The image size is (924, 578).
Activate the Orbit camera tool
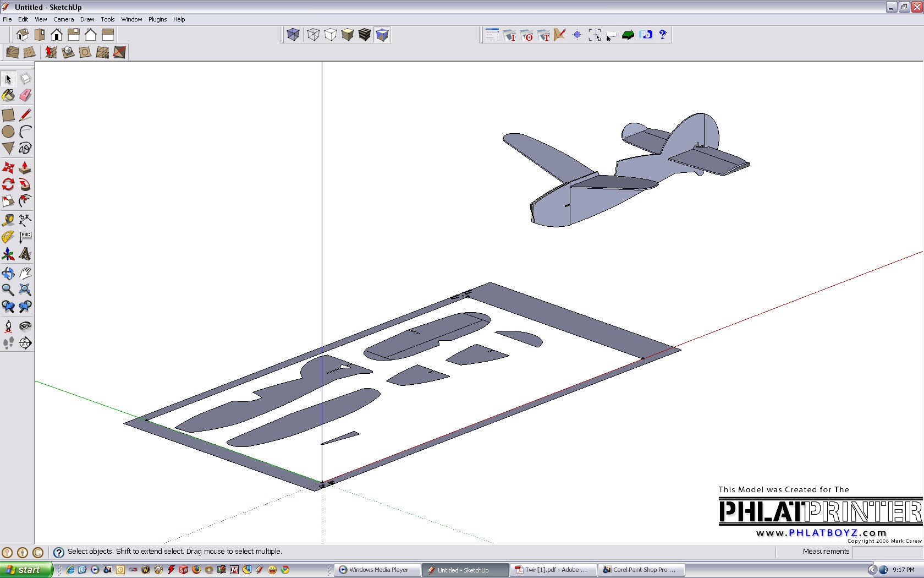pyautogui.click(x=8, y=274)
